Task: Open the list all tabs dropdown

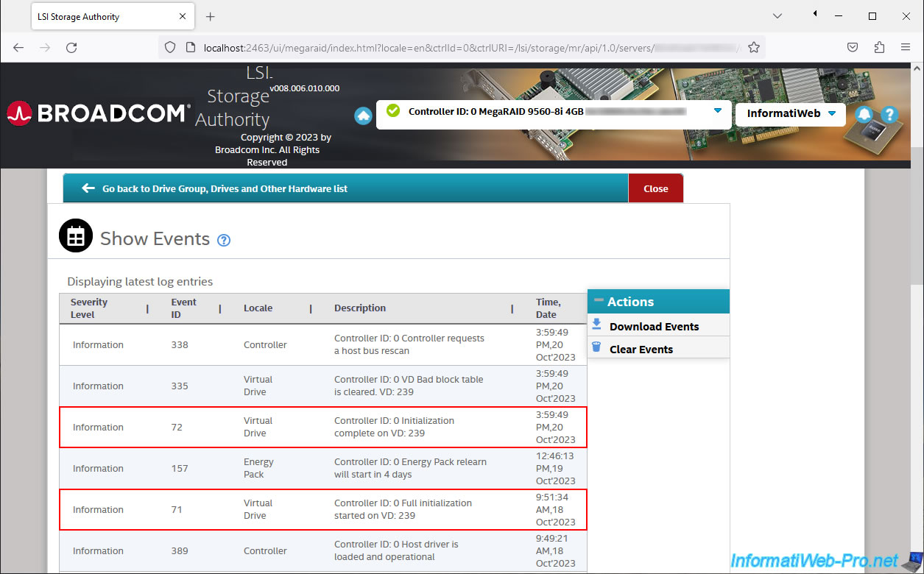Action: pyautogui.click(x=777, y=16)
